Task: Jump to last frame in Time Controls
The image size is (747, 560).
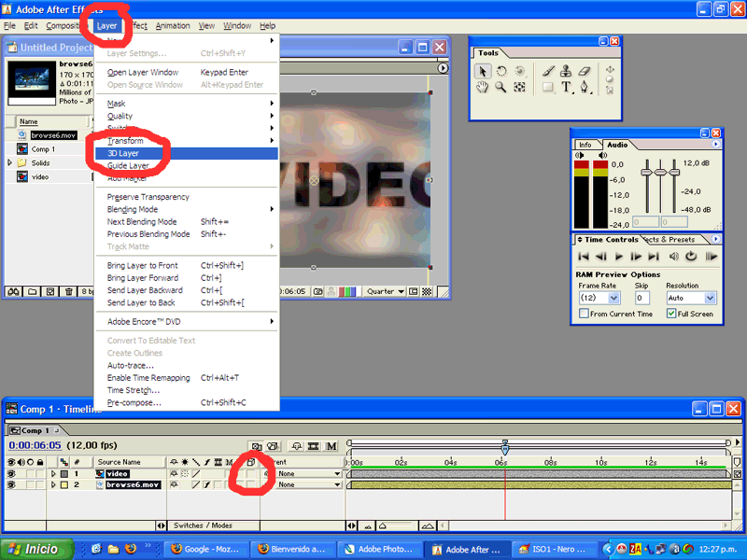Action: [654, 257]
